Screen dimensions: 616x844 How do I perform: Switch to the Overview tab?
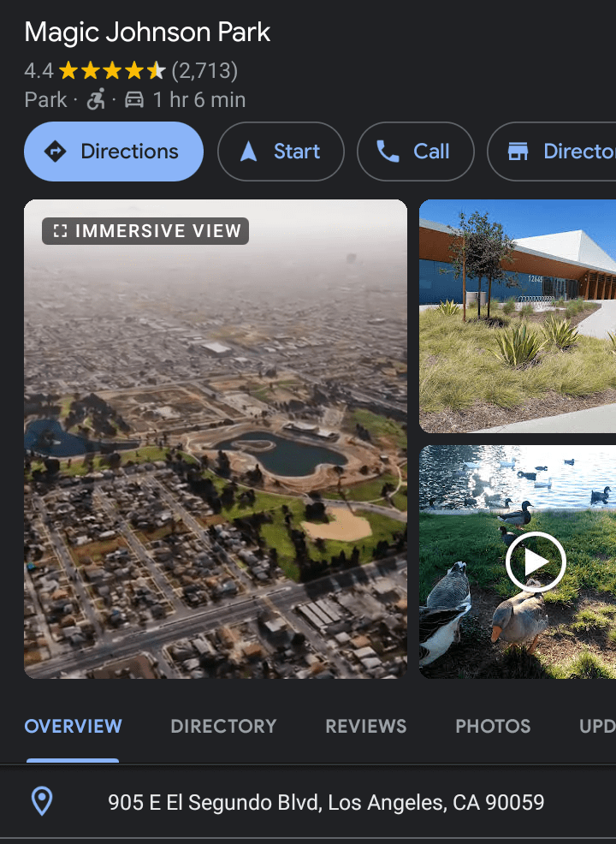pos(73,727)
